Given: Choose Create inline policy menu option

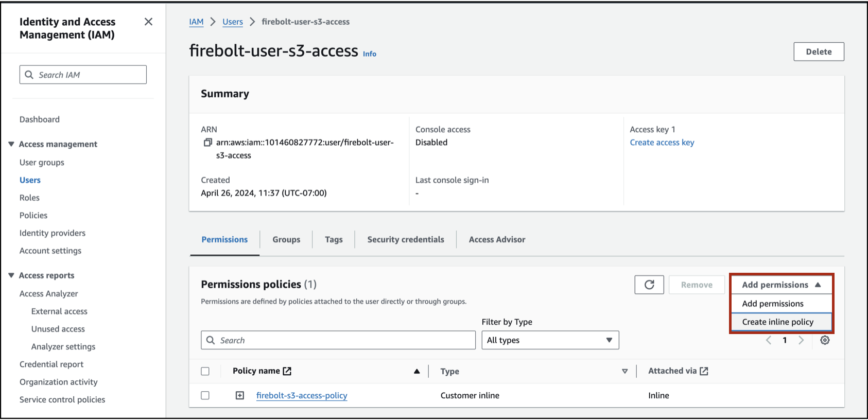Looking at the screenshot, I should pyautogui.click(x=777, y=322).
